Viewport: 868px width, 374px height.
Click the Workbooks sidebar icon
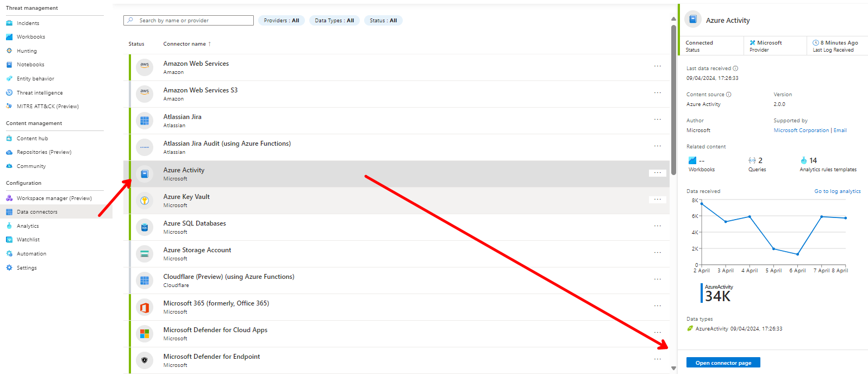coord(9,37)
